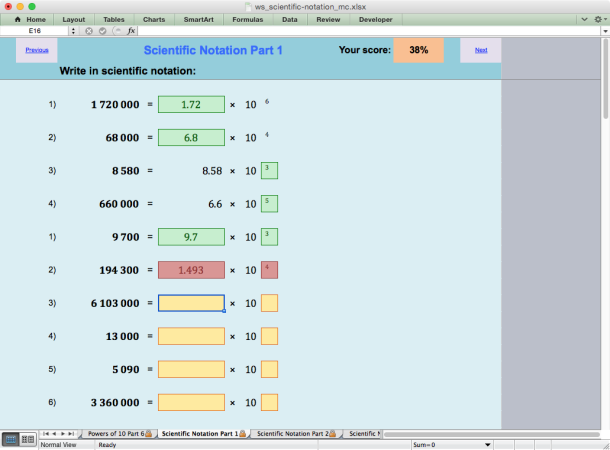Follow the Previous link
The height and width of the screenshot is (450, 610).
pos(37,50)
